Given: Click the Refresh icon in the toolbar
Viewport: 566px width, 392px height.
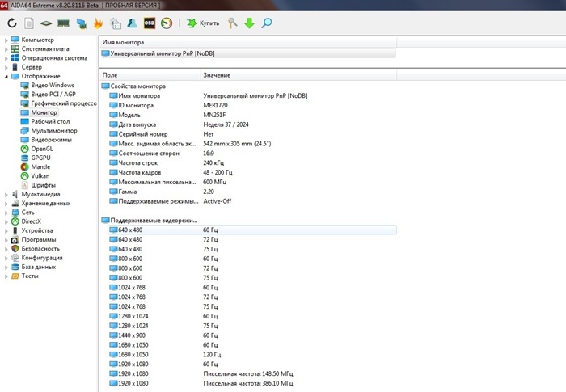Looking at the screenshot, I should pyautogui.click(x=12, y=23).
